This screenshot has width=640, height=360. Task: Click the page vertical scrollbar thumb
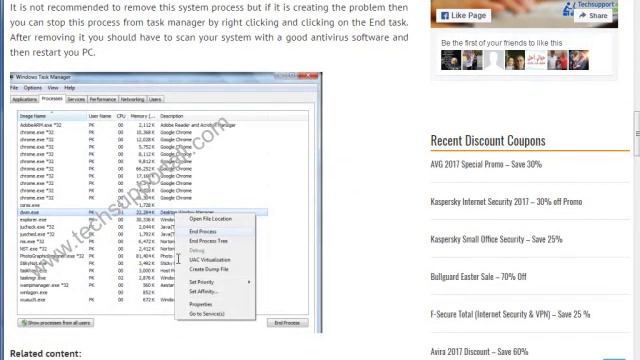click(637, 133)
